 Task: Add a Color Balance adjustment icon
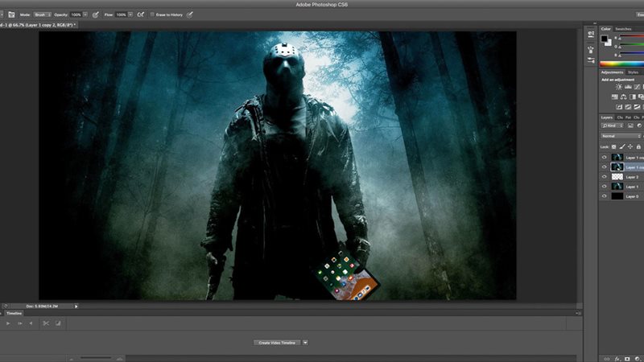tap(623, 97)
